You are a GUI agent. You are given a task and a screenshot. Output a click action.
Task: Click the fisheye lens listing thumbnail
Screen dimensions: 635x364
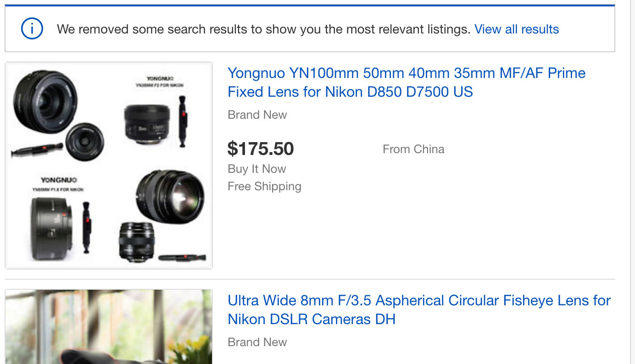109,326
